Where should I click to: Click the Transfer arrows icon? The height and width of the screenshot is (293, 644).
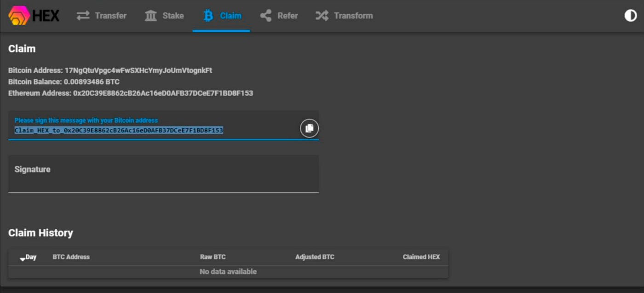(83, 16)
